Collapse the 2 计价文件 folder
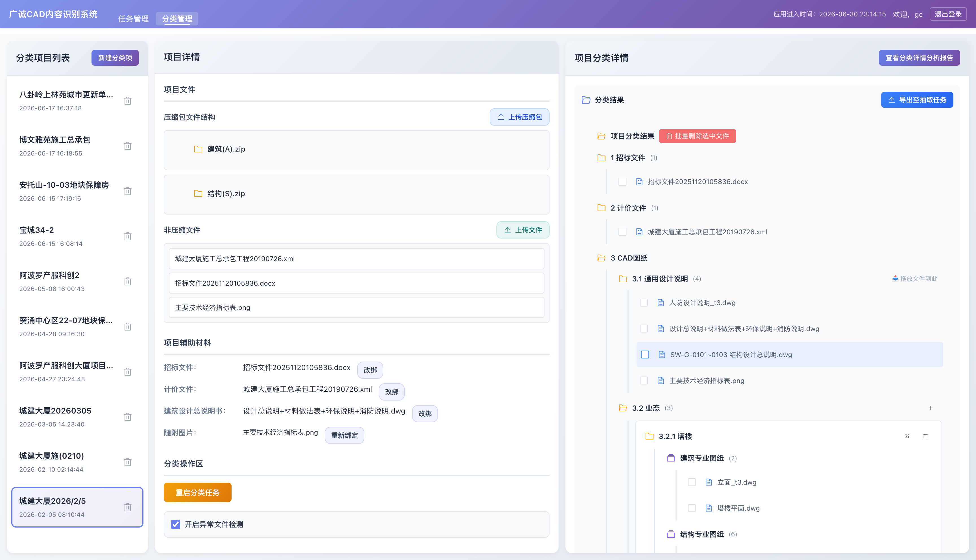The width and height of the screenshot is (976, 560). click(601, 208)
